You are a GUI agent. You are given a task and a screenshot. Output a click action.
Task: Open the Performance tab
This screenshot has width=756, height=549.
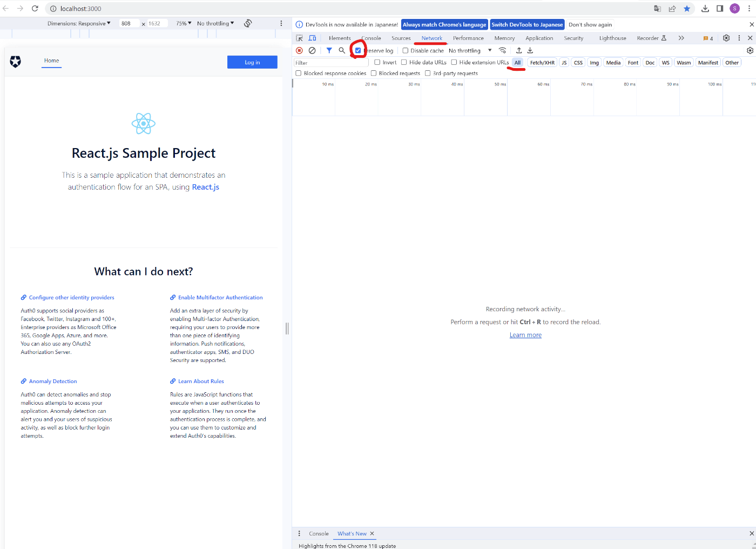pos(468,38)
